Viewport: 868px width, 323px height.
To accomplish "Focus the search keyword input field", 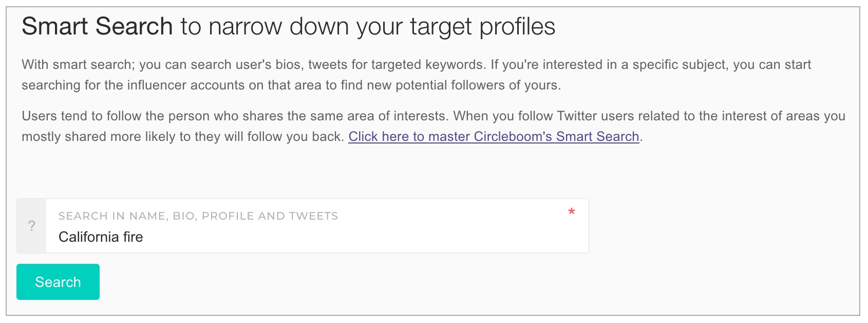I will pos(317,226).
